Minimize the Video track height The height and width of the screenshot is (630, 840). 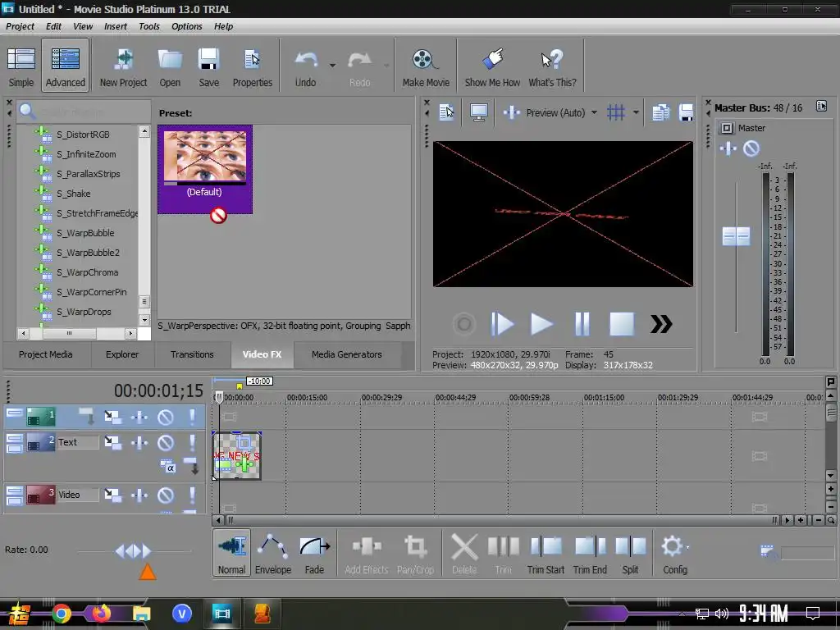click(14, 491)
